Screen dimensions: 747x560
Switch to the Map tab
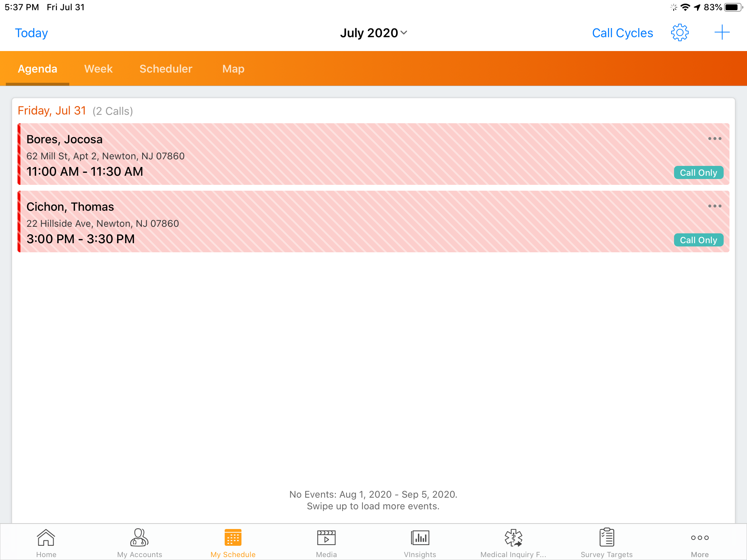[233, 69]
